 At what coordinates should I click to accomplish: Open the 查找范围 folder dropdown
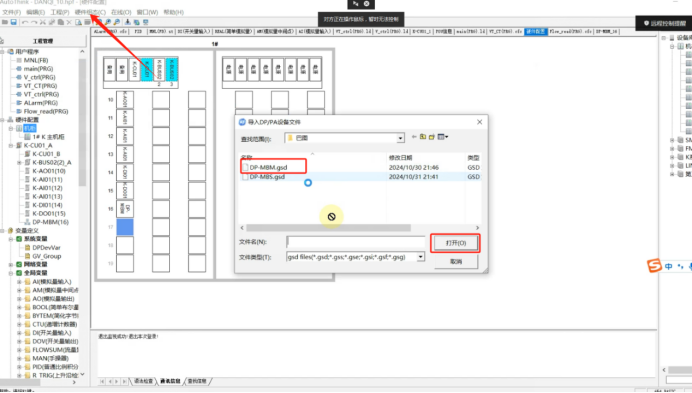pyautogui.click(x=400, y=138)
